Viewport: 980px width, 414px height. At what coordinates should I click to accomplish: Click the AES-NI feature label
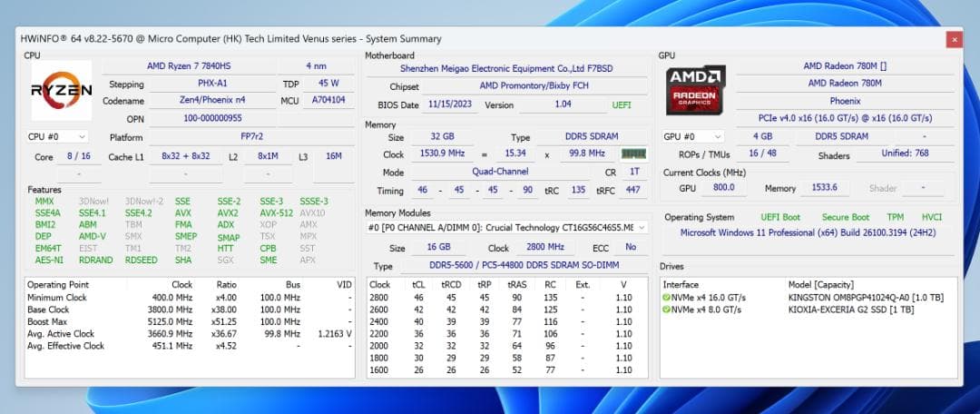coord(49,260)
